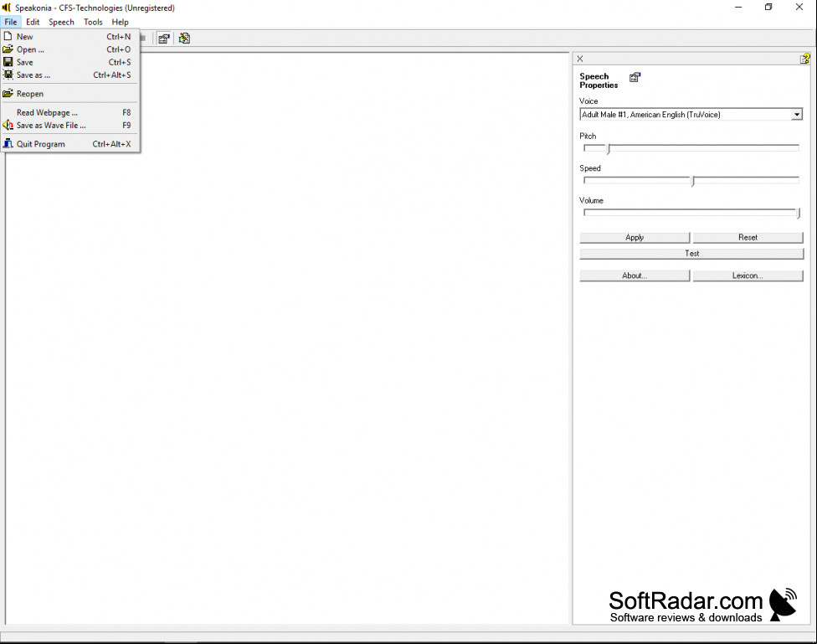The image size is (817, 644).
Task: Choose Save as Wave File ...
Action: (69, 125)
